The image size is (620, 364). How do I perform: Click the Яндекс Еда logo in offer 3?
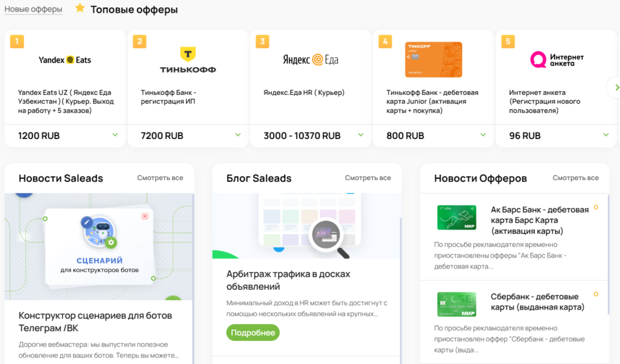coord(311,60)
